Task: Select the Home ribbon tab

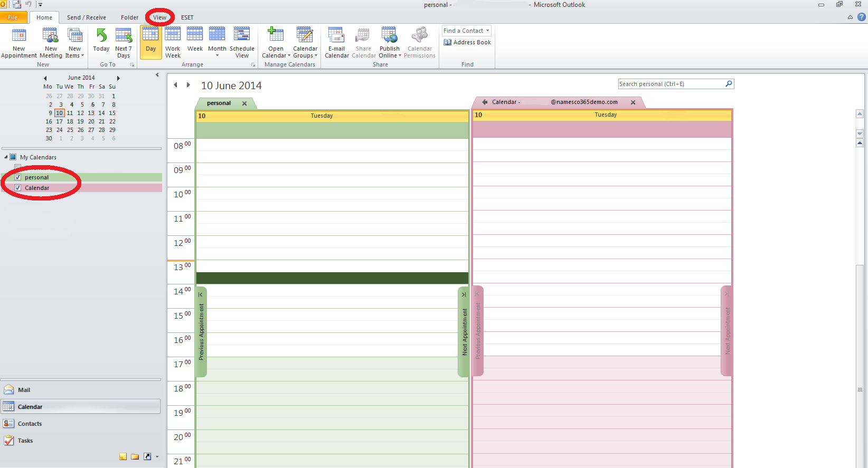Action: (44, 17)
